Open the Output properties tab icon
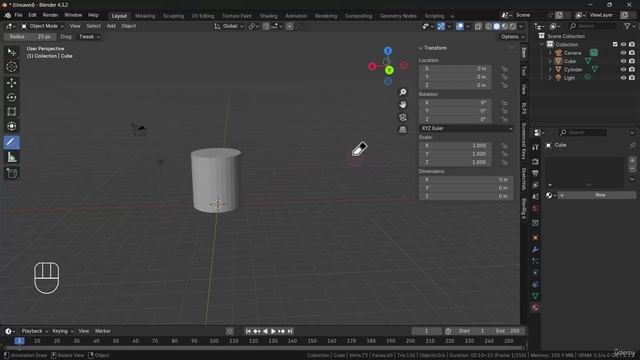Image resolution: width=640 pixels, height=360 pixels. click(535, 173)
